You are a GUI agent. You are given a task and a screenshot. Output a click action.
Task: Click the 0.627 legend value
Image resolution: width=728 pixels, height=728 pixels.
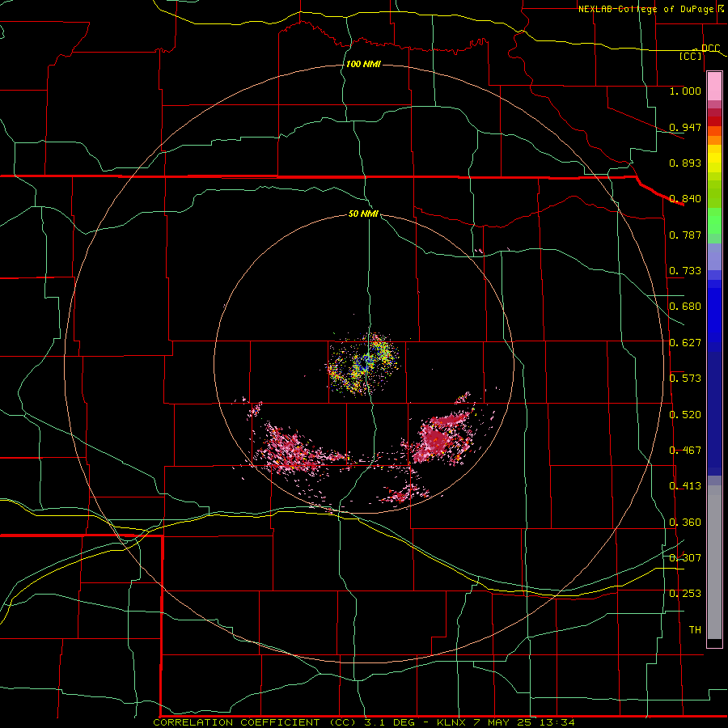[685, 343]
